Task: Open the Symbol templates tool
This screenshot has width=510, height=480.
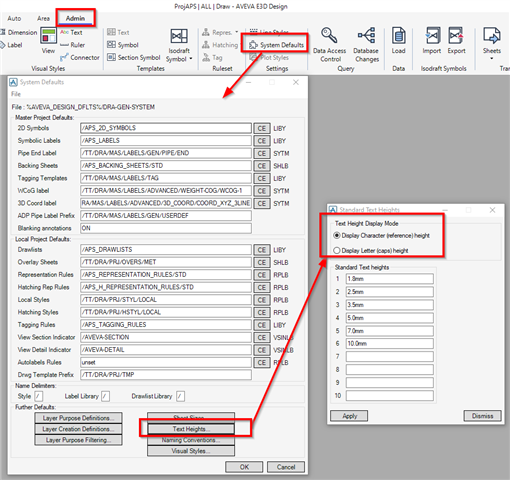Action: [123, 45]
